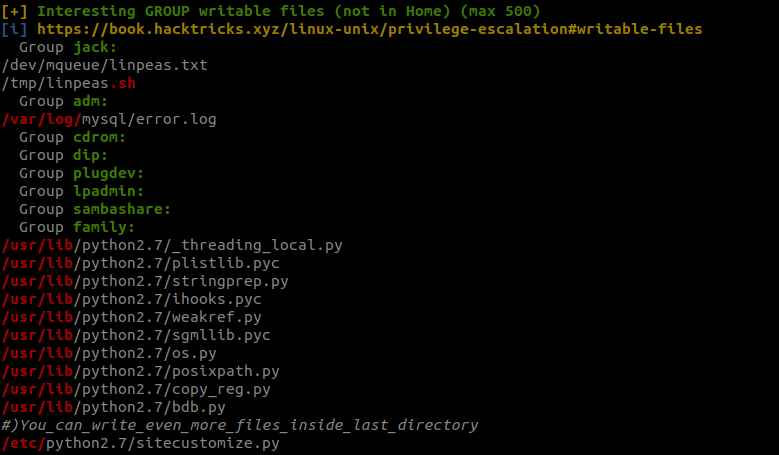Select the _threading_local.py path line
Image resolution: width=779 pixels, height=455 pixels.
172,245
